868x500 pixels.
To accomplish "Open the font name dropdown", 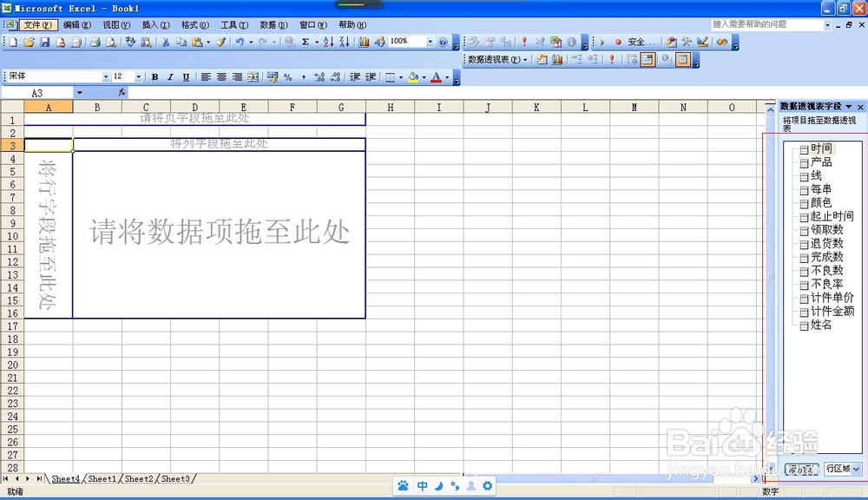I will [104, 77].
